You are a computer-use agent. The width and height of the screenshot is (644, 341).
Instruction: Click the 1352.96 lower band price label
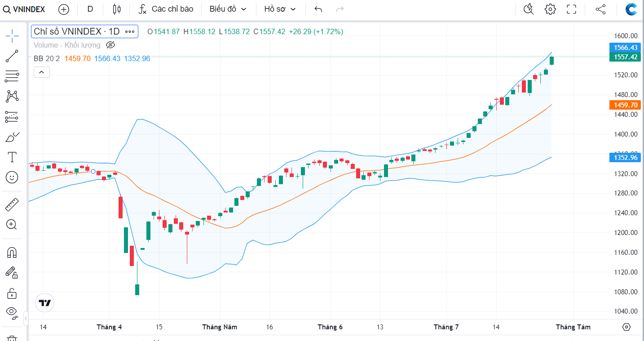click(x=626, y=158)
